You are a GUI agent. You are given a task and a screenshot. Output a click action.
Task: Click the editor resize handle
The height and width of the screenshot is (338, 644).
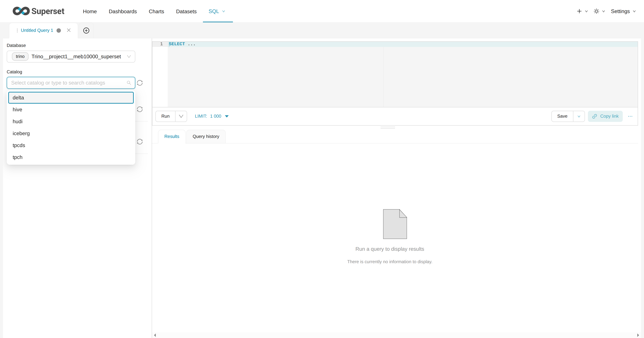[x=388, y=127]
